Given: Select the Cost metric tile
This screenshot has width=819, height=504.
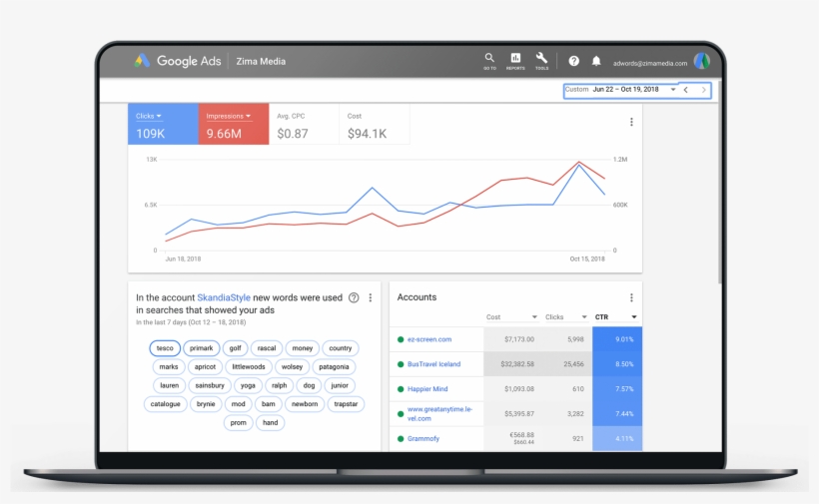Looking at the screenshot, I should point(374,125).
